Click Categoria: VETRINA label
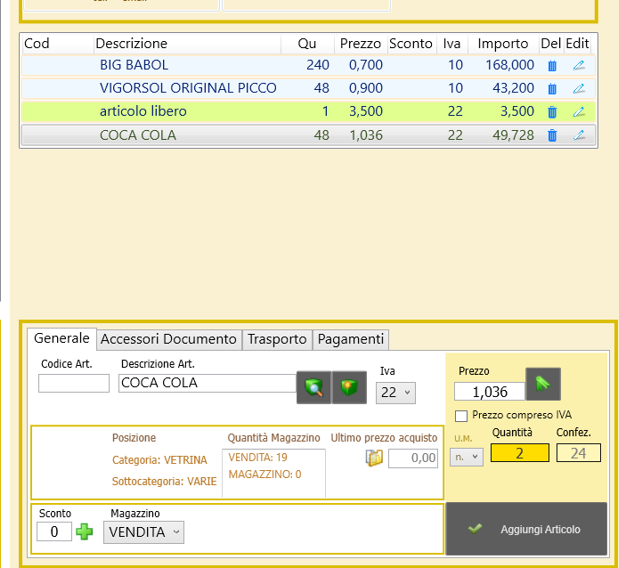 (159, 460)
